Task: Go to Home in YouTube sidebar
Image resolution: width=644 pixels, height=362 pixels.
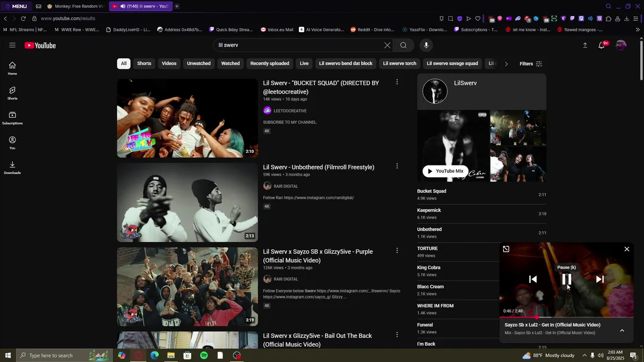Action: point(12,68)
